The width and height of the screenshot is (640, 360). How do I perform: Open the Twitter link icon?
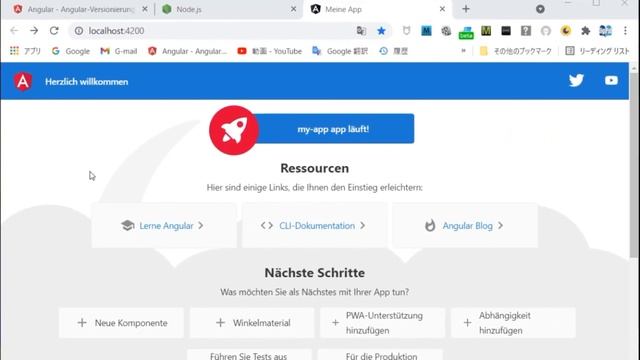[x=576, y=80]
